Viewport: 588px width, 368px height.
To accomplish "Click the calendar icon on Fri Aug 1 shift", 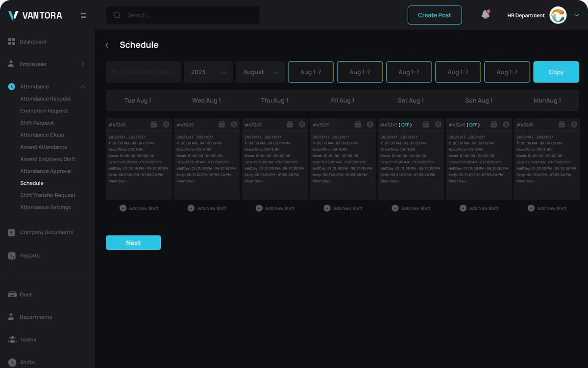I will [x=358, y=125].
